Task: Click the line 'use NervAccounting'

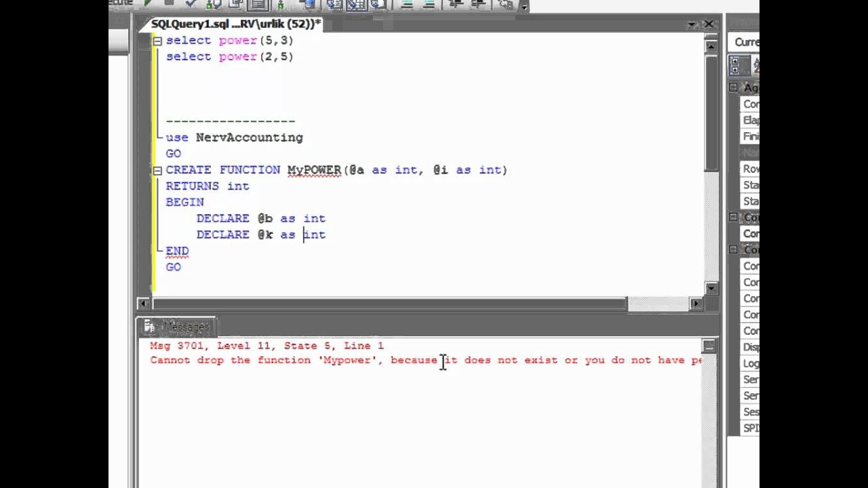Action: (234, 138)
